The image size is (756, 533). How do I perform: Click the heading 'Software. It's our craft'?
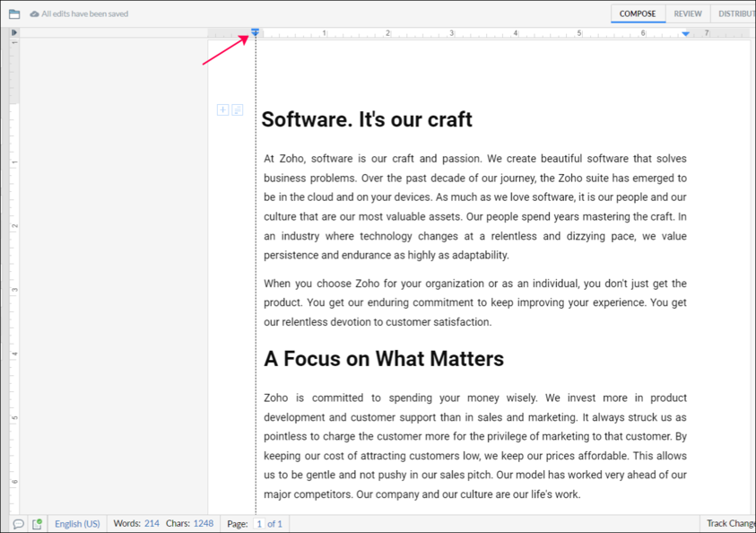tap(367, 120)
